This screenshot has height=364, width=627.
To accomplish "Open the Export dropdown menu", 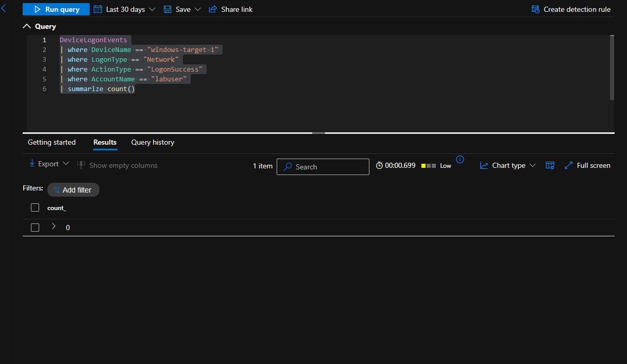I will pyautogui.click(x=49, y=164).
